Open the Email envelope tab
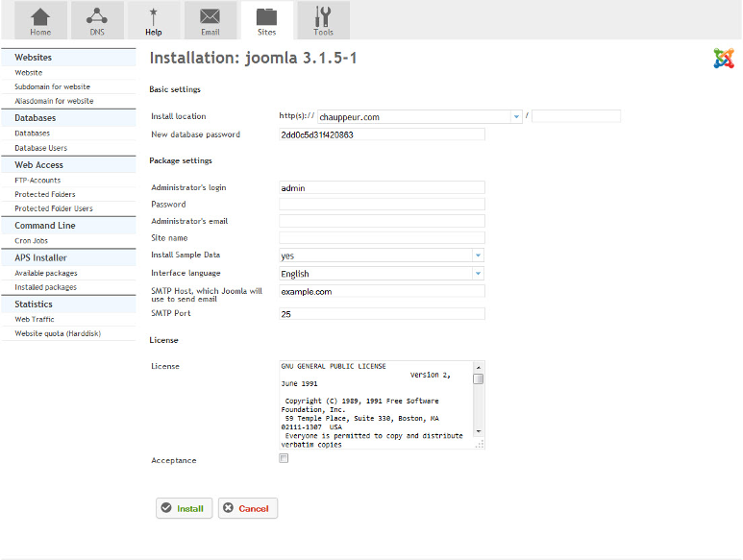Image resolution: width=743 pixels, height=560 pixels. [210, 20]
